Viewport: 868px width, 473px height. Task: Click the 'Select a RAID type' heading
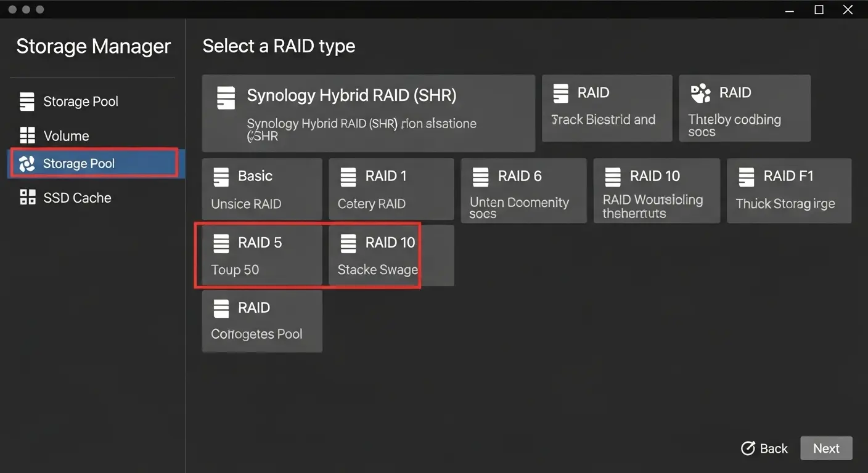point(279,46)
